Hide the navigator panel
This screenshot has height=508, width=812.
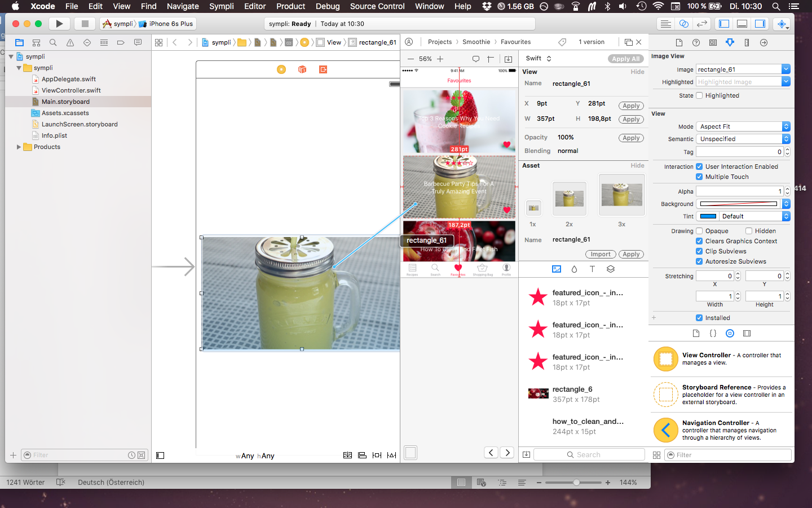pos(725,24)
